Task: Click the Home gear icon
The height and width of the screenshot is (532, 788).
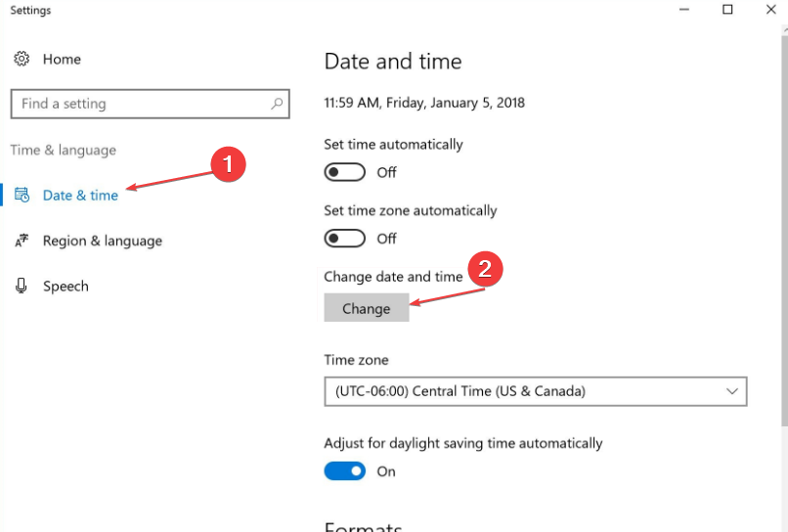Action: pyautogui.click(x=22, y=59)
